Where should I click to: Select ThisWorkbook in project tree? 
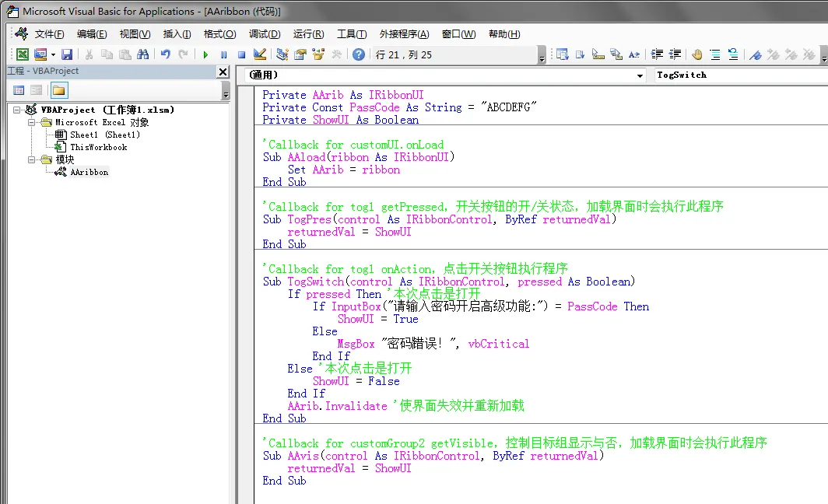(x=99, y=147)
